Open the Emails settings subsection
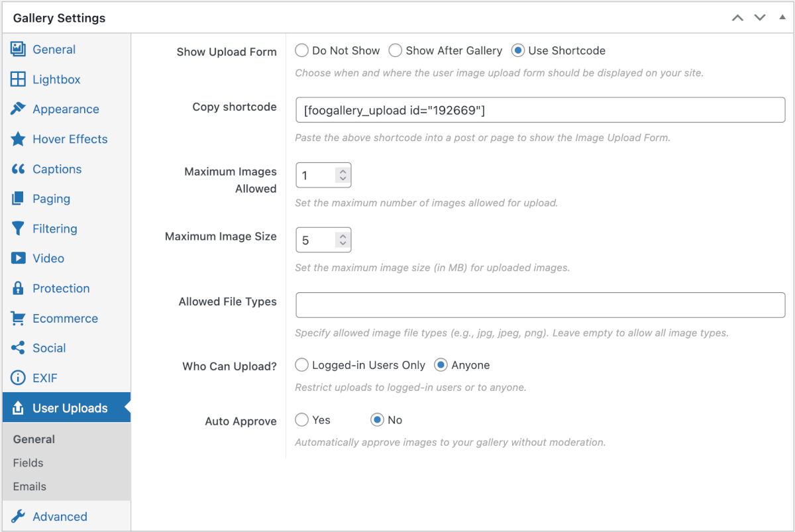The height and width of the screenshot is (532, 795). point(28,486)
